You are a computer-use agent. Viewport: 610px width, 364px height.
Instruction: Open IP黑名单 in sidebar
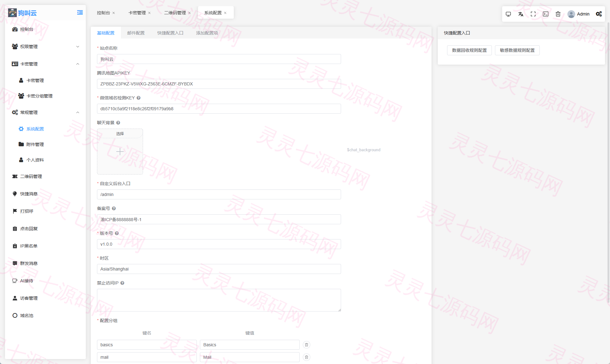(x=45, y=246)
